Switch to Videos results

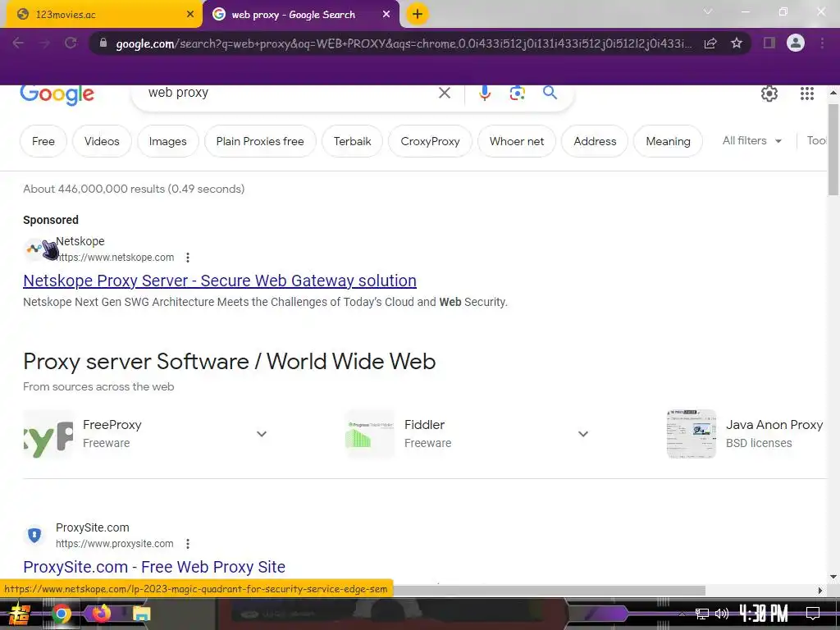[102, 141]
